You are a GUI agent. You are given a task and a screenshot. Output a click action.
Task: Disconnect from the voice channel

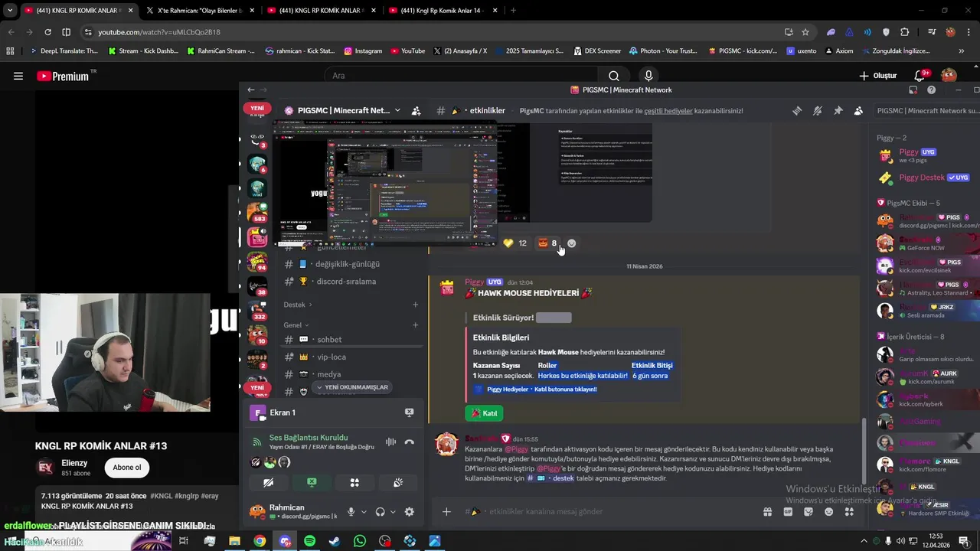[410, 442]
